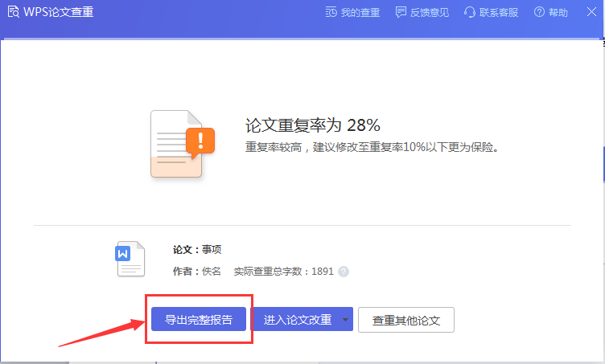Expand the 进入论文改重 dropdown arrow
This screenshot has width=605, height=364.
(x=346, y=320)
